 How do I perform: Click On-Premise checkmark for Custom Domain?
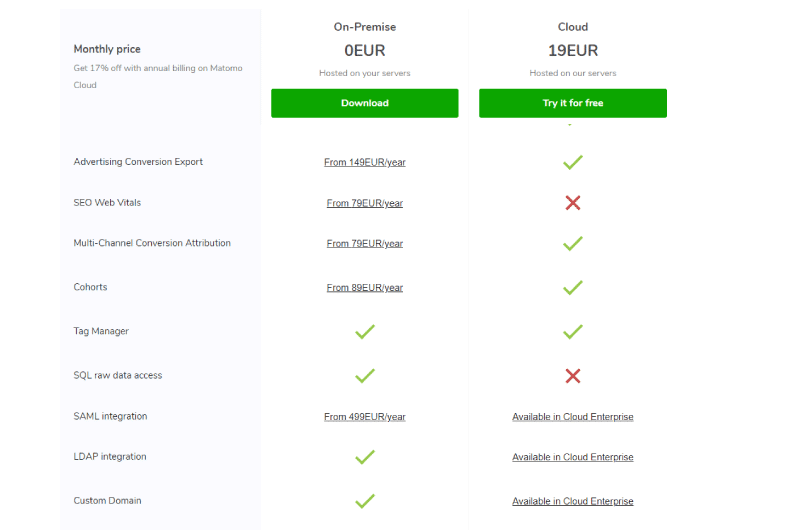pos(365,501)
